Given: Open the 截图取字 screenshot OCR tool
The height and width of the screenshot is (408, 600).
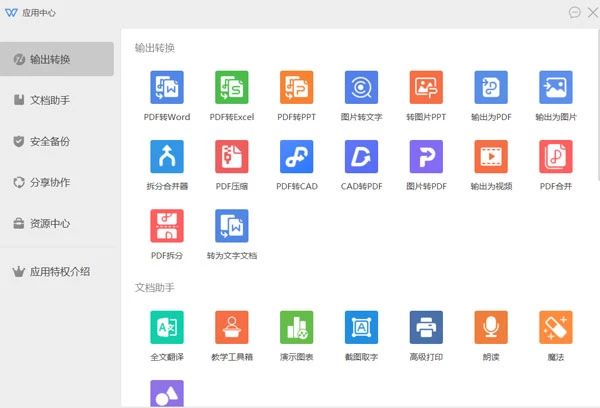Looking at the screenshot, I should pyautogui.click(x=361, y=327).
